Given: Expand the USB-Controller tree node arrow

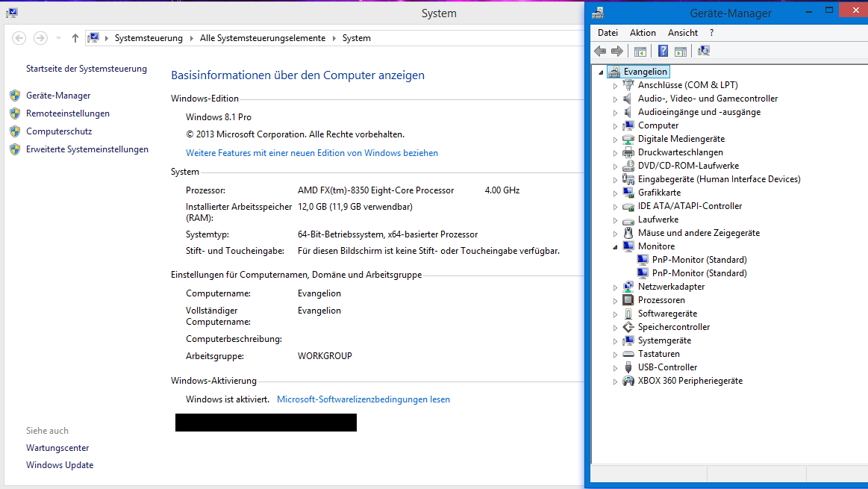Looking at the screenshot, I should coord(615,368).
